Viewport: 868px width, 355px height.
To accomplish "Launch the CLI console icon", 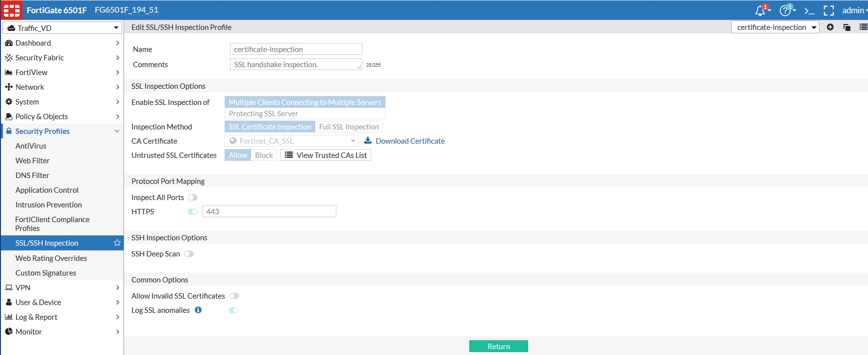I will (x=809, y=11).
